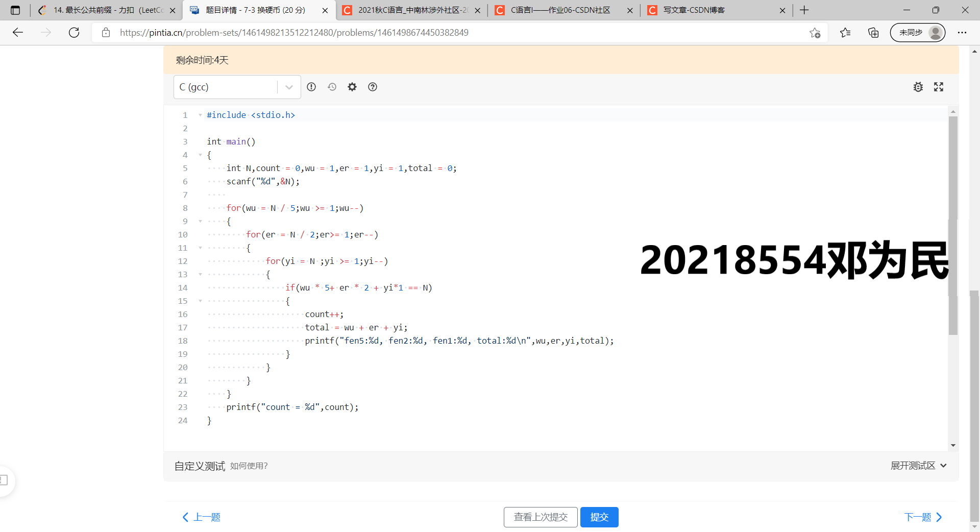Image resolution: width=980 pixels, height=532 pixels.
Task: Collapse code fold at line 4
Action: (200, 155)
